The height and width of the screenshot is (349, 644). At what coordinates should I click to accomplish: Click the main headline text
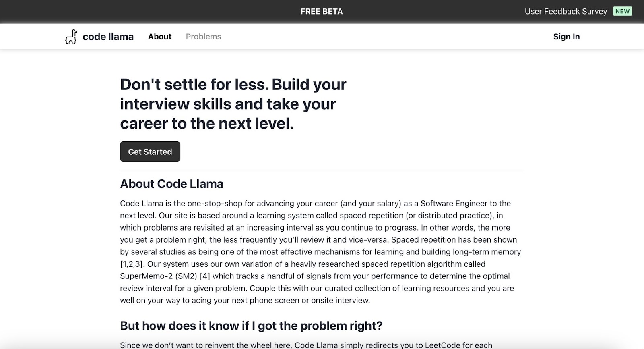[233, 104]
